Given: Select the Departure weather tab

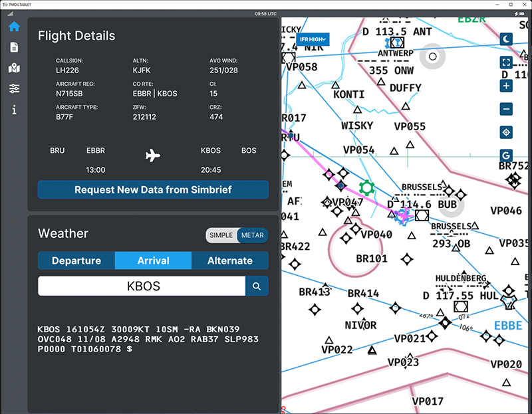Looking at the screenshot, I should [x=76, y=260].
